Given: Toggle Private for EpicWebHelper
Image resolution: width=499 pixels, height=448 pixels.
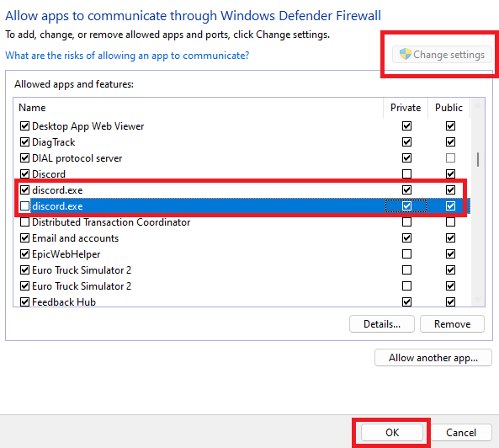Looking at the screenshot, I should (x=406, y=254).
